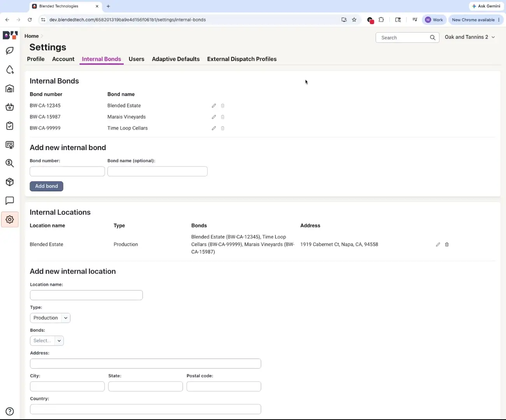This screenshot has height=420, width=506.
Task: Edit the Blended Estate internal location
Action: coord(438,245)
